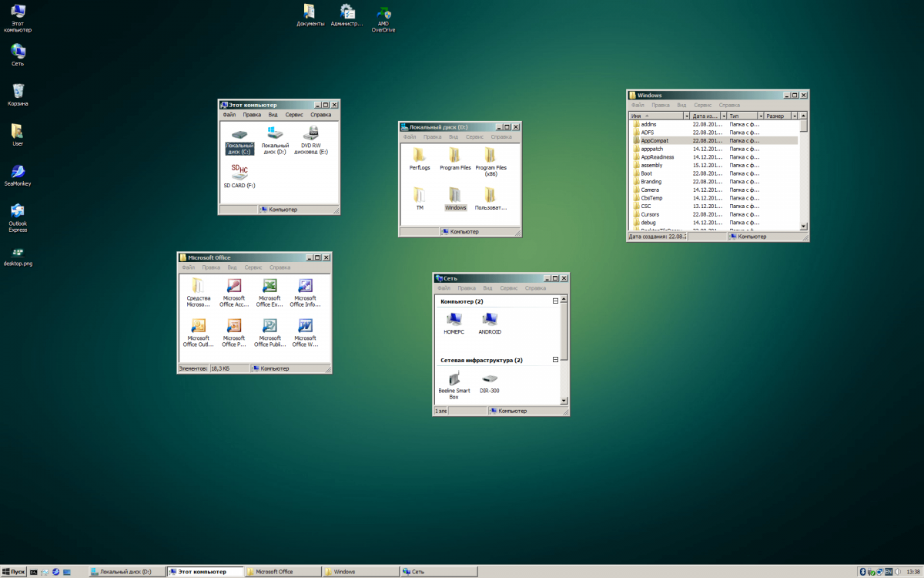Select the DVD RW drive (E:) icon
Image resolution: width=924 pixels, height=578 pixels.
coord(311,134)
